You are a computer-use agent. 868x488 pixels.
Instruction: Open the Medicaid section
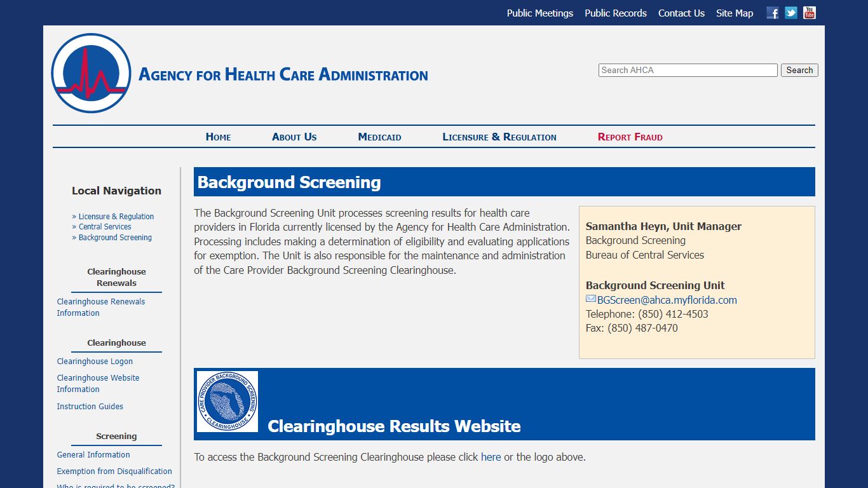[379, 137]
